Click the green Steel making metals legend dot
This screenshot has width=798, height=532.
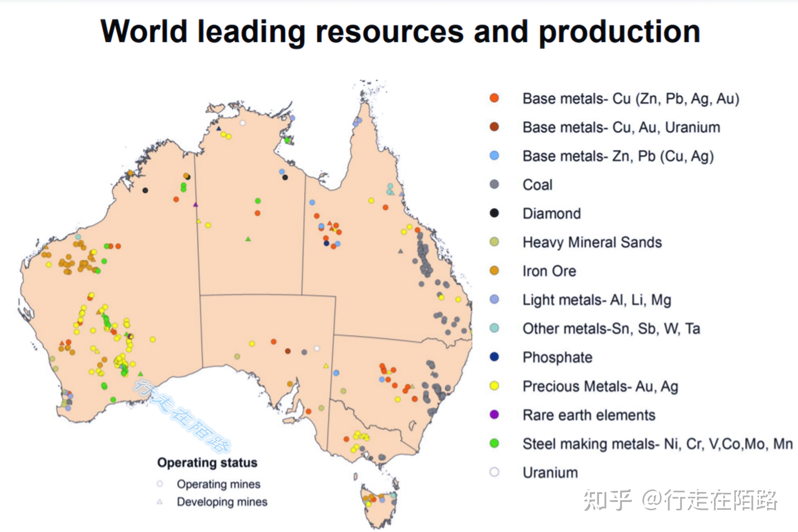pyautogui.click(x=494, y=443)
